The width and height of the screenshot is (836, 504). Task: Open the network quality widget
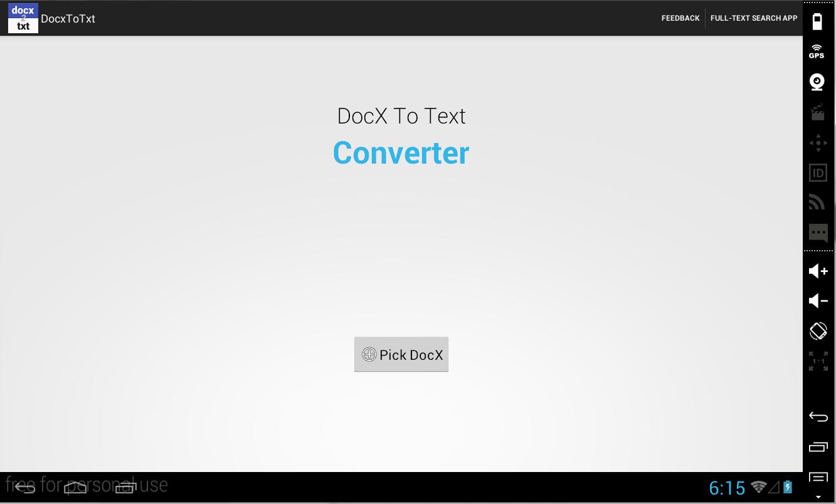[x=818, y=201]
